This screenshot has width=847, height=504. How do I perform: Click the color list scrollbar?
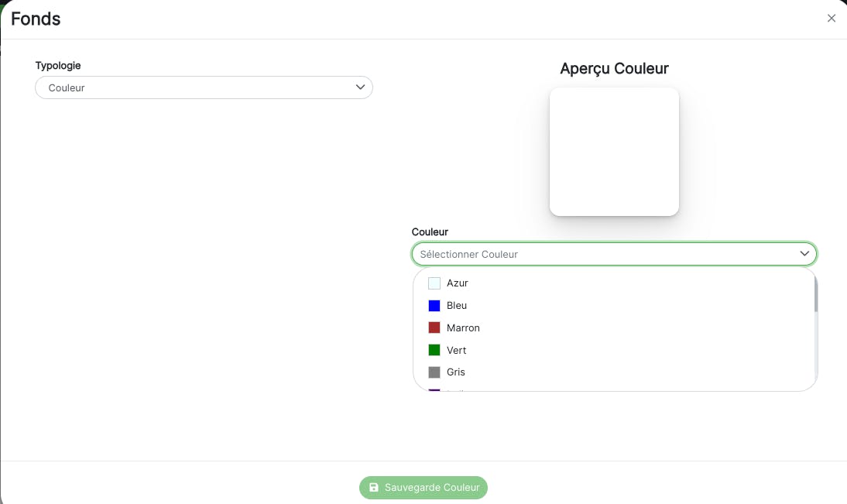pyautogui.click(x=816, y=294)
